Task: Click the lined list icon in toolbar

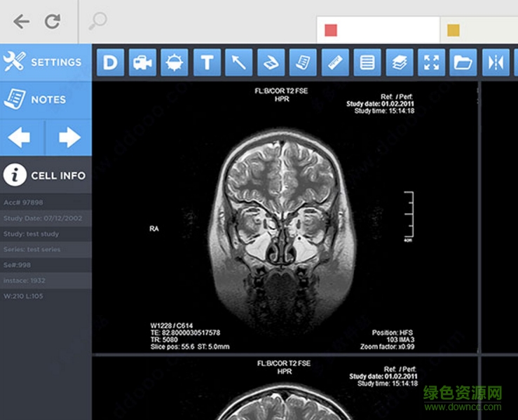Action: pos(367,62)
